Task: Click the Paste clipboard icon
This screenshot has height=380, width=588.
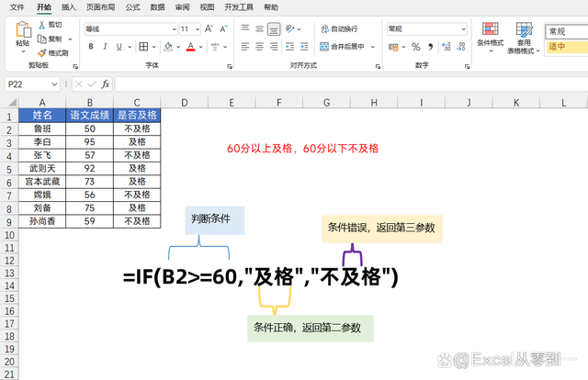Action: click(23, 29)
